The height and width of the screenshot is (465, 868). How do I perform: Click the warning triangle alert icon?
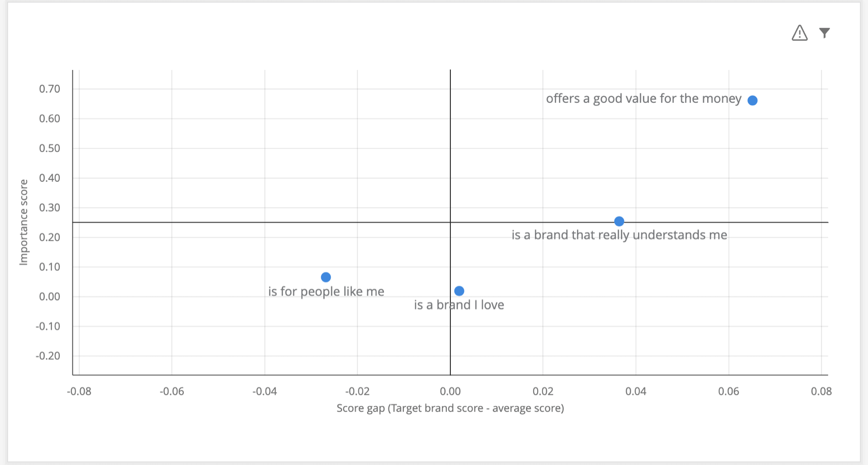click(800, 33)
